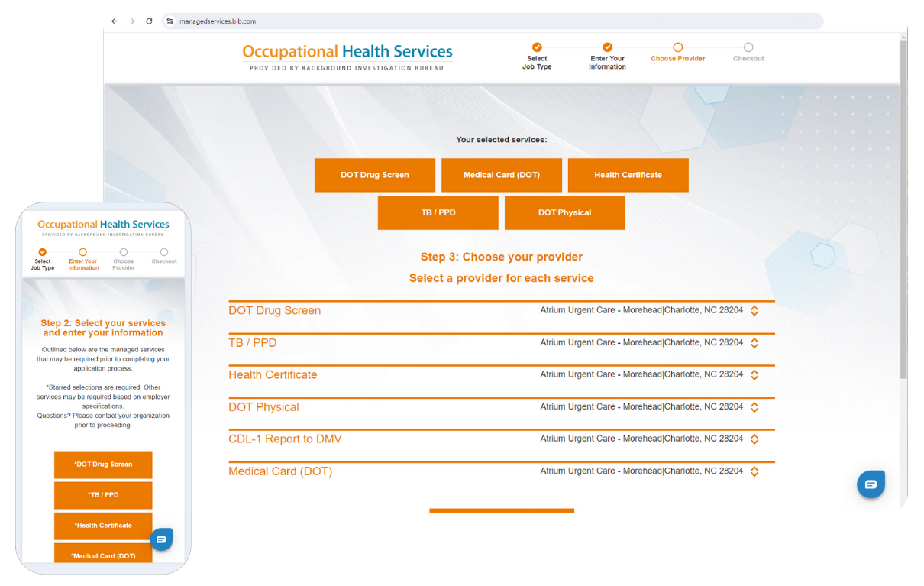The width and height of the screenshot is (924, 586).
Task: Open the desktop chat widget icon
Action: coord(871,484)
